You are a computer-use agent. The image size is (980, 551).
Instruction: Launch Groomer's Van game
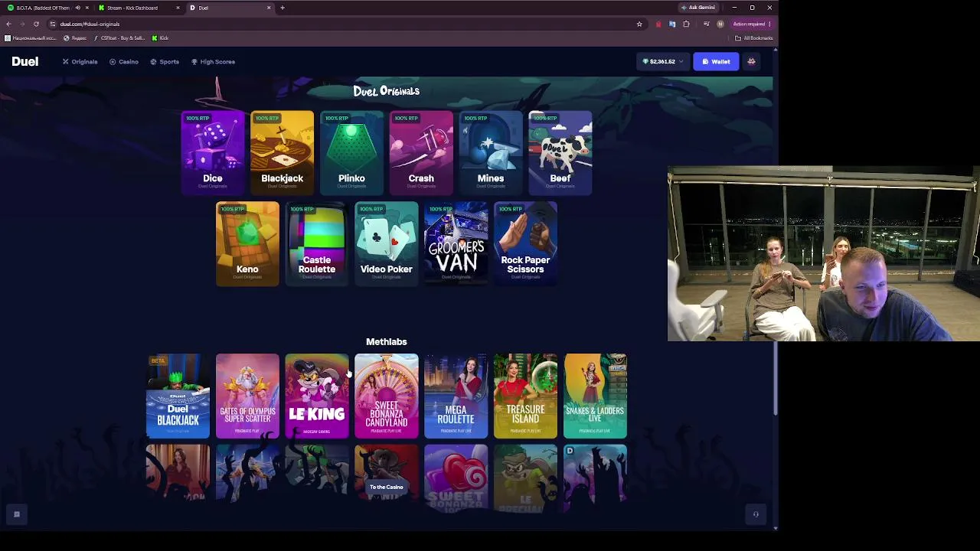pyautogui.click(x=456, y=243)
